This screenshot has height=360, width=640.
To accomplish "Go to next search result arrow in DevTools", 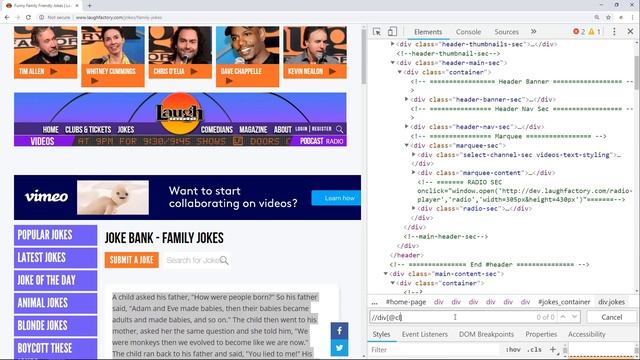I will pos(574,317).
